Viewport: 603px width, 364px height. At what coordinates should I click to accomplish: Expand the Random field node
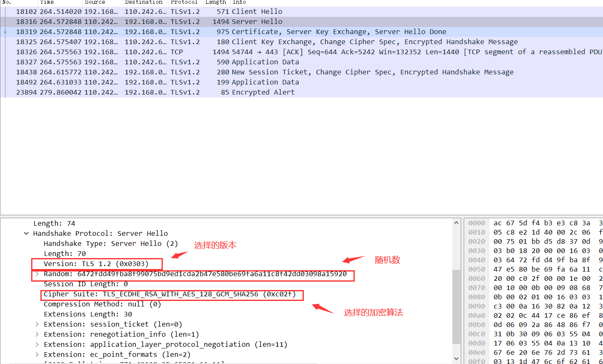37,274
